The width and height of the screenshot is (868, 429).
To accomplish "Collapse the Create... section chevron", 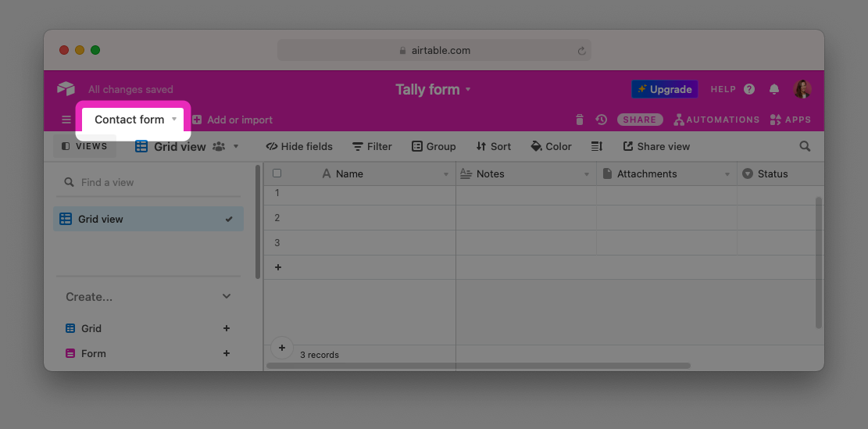I will pyautogui.click(x=227, y=297).
